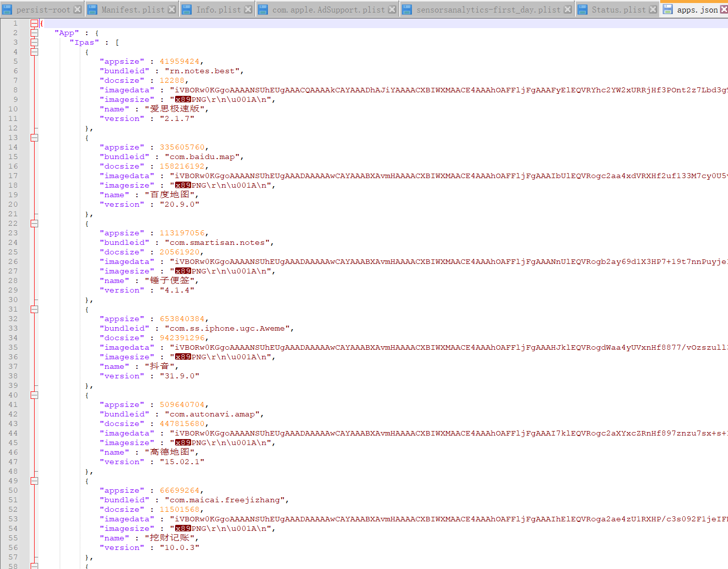The image size is (728, 569).
Task: Close the persist-root tab
Action: [78, 9]
